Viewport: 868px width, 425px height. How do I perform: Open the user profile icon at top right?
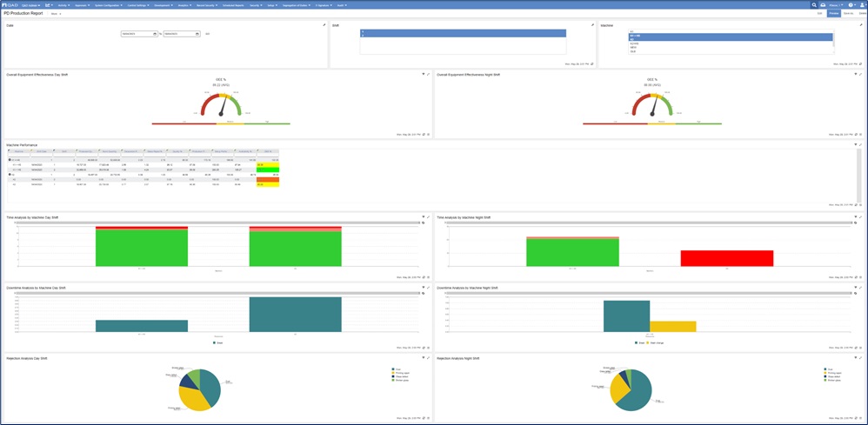(862, 5)
